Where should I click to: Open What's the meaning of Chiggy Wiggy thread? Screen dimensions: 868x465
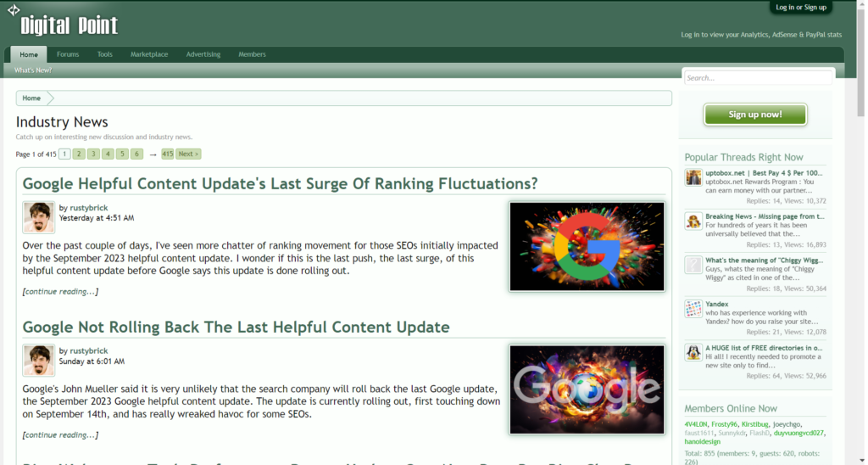tap(764, 261)
